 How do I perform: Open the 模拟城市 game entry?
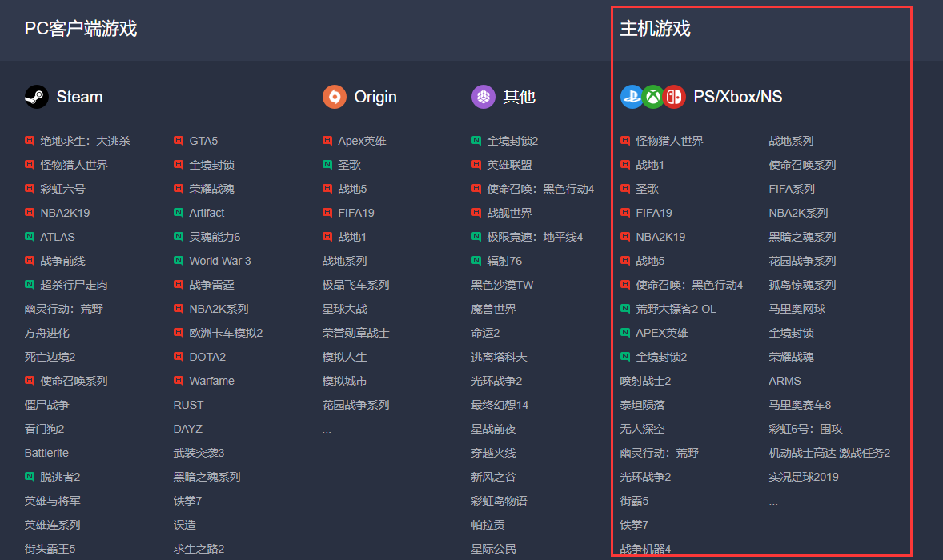pos(344,381)
